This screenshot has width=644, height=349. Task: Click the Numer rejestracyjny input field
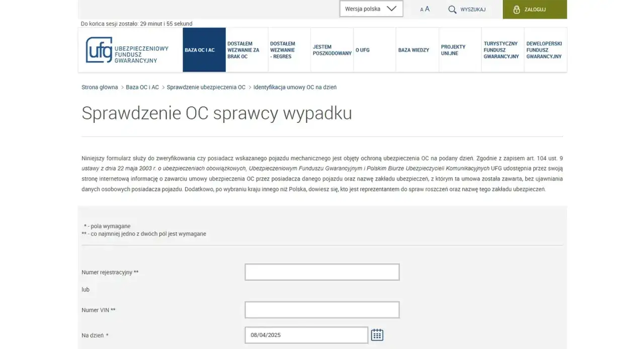(321, 271)
